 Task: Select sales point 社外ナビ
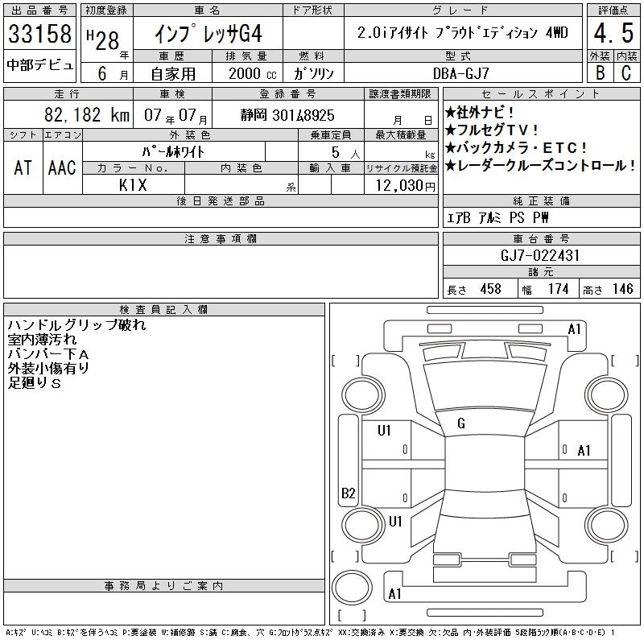pos(479,112)
